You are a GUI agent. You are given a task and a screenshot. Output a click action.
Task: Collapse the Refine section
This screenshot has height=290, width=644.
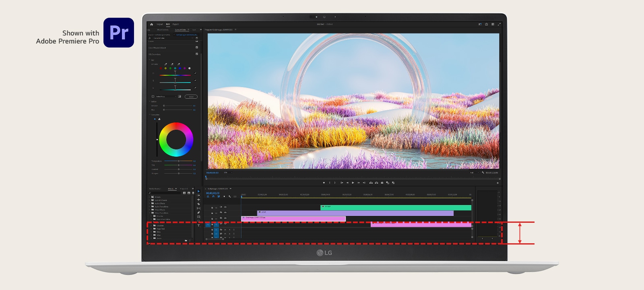[150, 101]
